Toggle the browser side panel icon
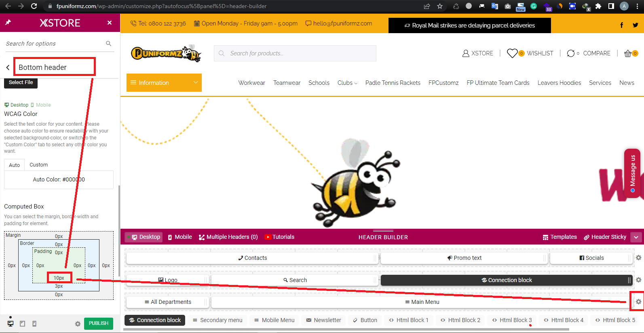Viewport: 644px width, 333px height. point(611,6)
